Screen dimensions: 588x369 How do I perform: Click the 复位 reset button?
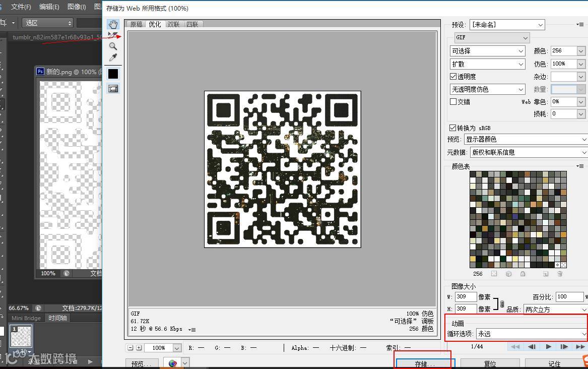click(x=490, y=364)
